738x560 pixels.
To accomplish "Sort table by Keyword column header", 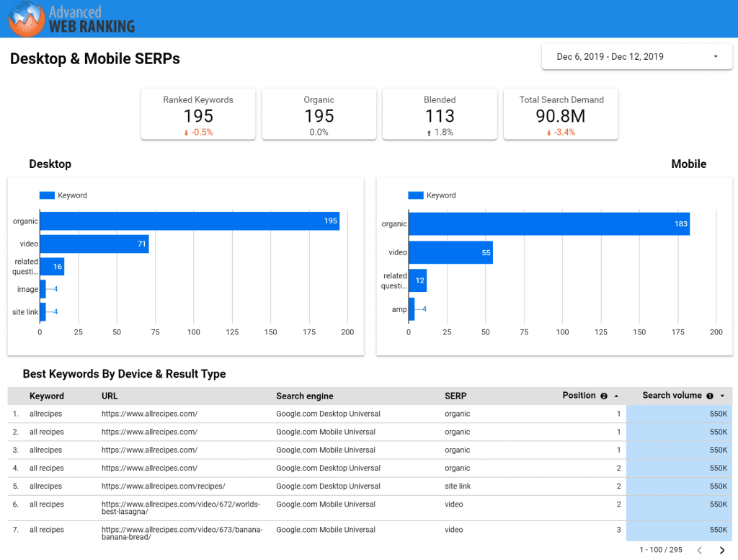I will click(x=47, y=396).
